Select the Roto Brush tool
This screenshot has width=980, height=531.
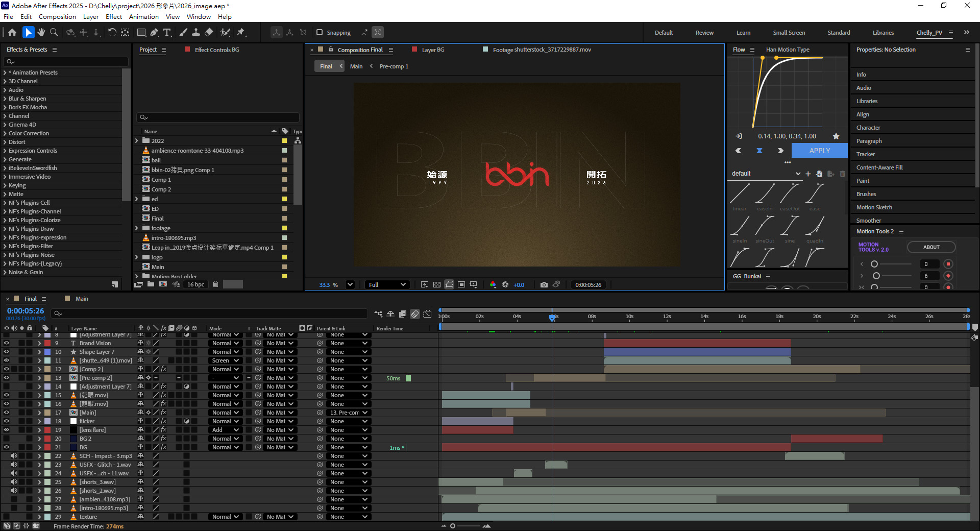pos(226,32)
